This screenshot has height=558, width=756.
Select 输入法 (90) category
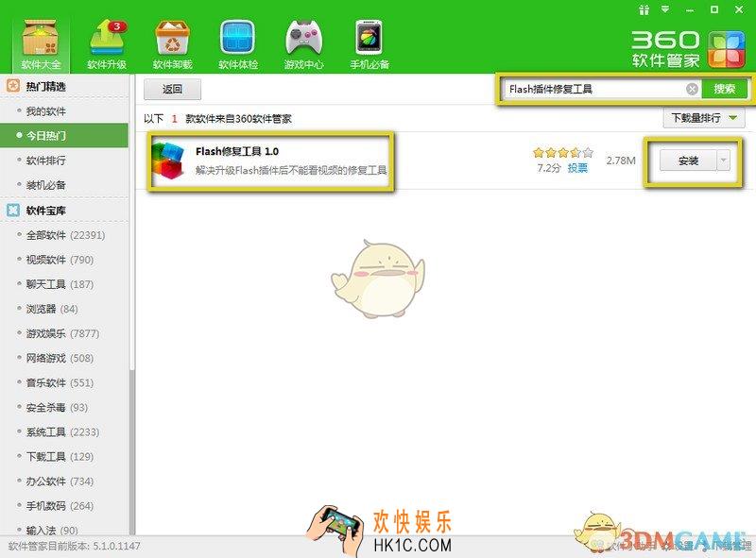click(64, 529)
